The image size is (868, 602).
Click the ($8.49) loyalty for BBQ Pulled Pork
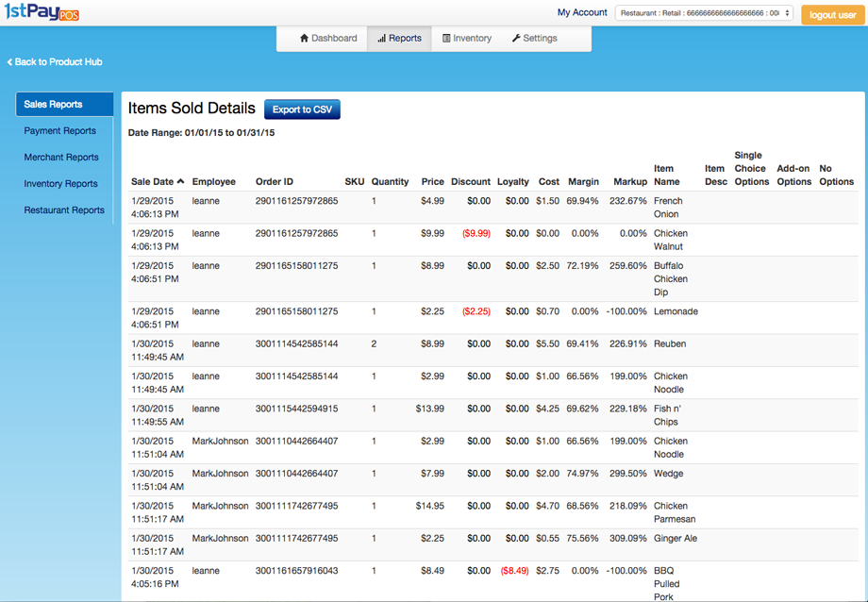coord(514,571)
